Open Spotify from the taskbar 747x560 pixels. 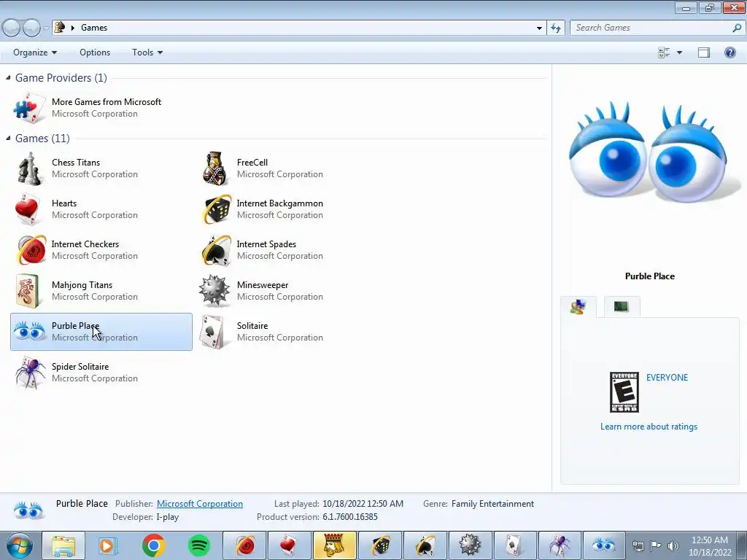click(199, 545)
